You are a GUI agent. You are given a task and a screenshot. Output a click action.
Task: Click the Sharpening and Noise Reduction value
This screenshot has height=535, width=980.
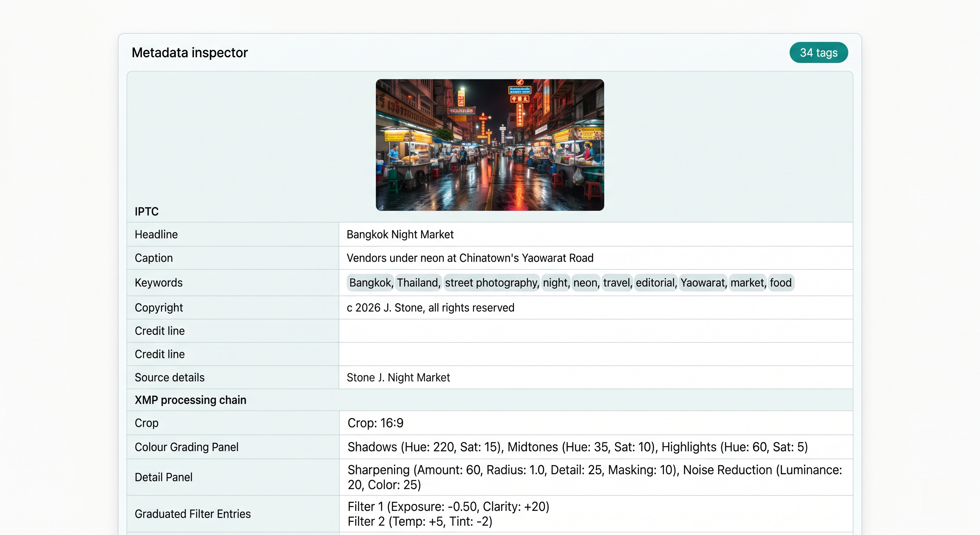pos(595,477)
